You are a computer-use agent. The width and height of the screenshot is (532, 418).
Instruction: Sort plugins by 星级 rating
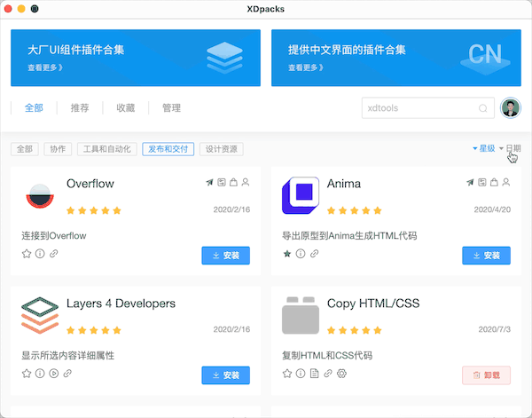coord(484,148)
